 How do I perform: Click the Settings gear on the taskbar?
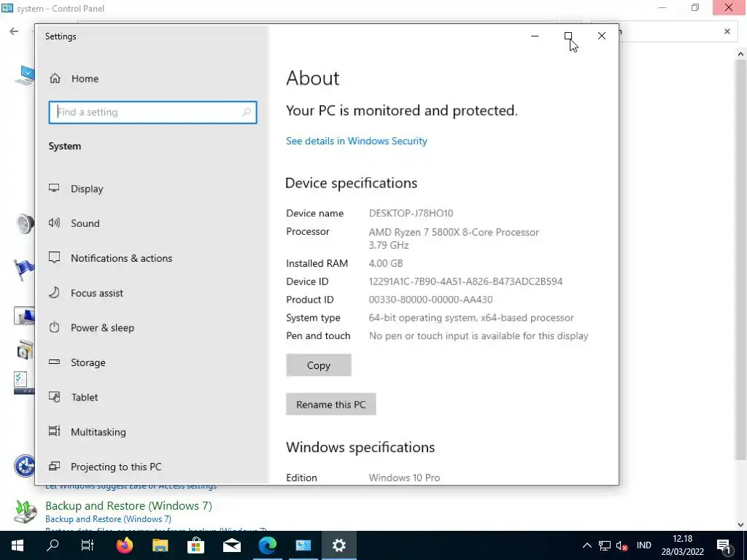click(338, 545)
